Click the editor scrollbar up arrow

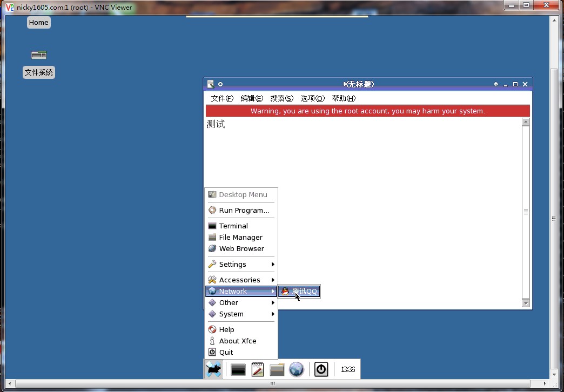[x=526, y=122]
